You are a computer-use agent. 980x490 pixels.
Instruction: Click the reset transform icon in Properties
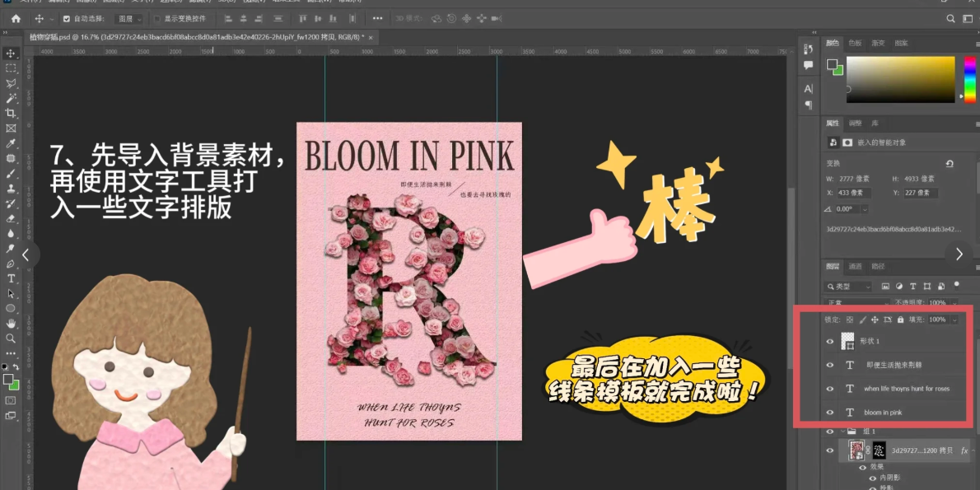coord(950,164)
